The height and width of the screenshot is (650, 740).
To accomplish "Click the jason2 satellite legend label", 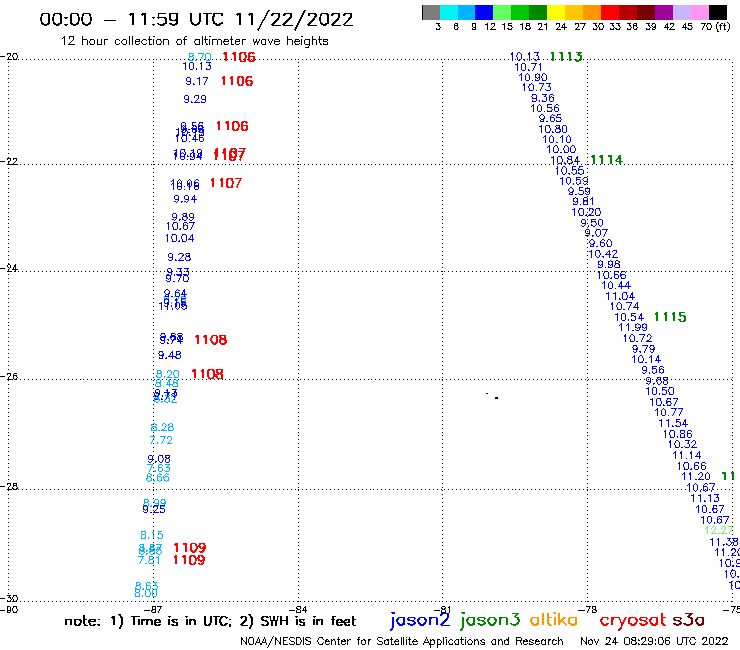I will click(x=420, y=620).
